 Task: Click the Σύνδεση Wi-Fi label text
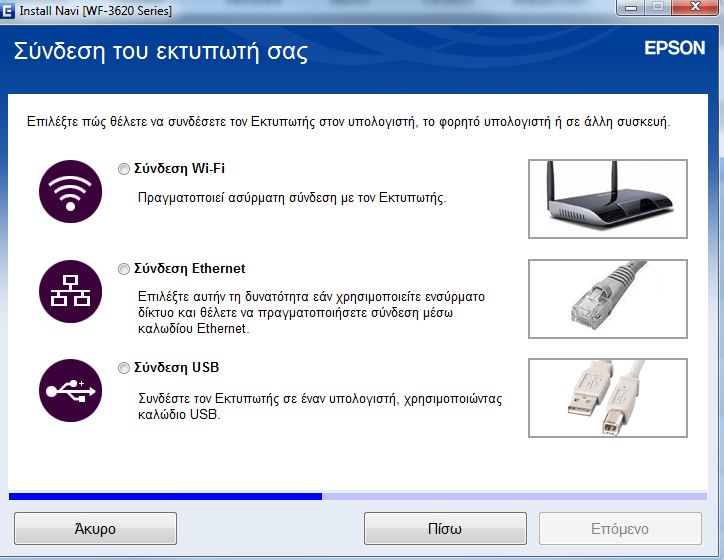179,169
